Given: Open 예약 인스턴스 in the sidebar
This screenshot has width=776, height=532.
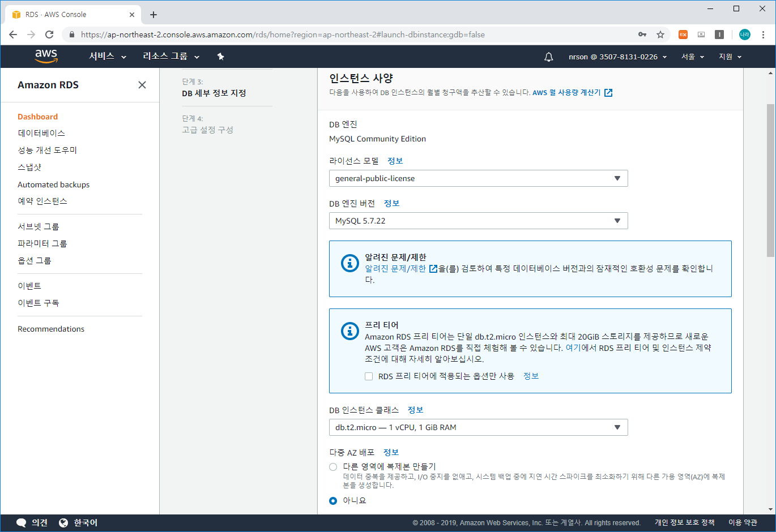Looking at the screenshot, I should (42, 201).
